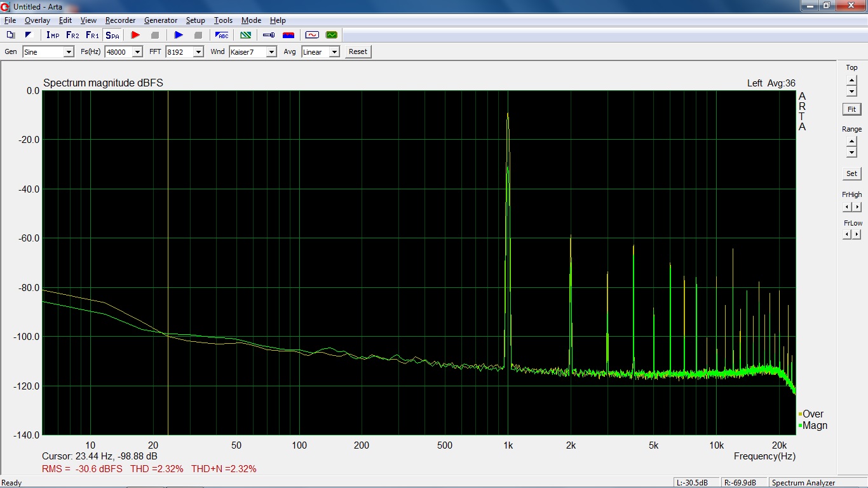Click the black-white background toggle icon
Image resolution: width=868 pixels, height=488 pixels.
tap(29, 35)
